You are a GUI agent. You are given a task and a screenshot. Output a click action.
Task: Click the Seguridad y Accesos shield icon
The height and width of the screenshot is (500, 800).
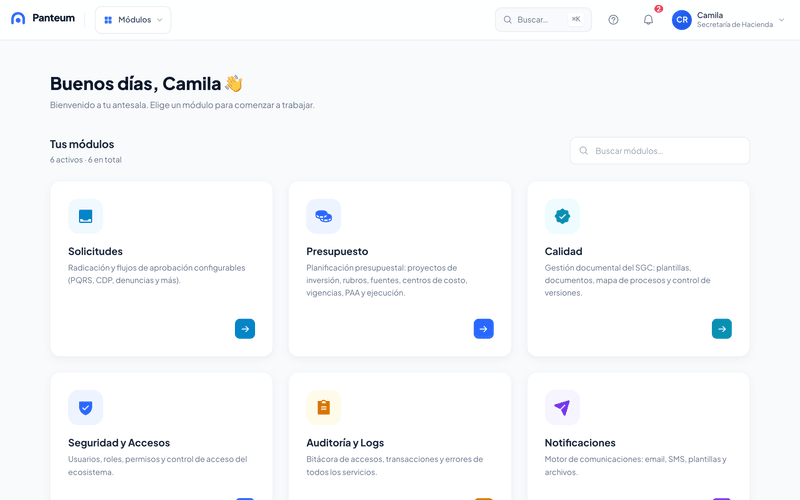(86, 408)
